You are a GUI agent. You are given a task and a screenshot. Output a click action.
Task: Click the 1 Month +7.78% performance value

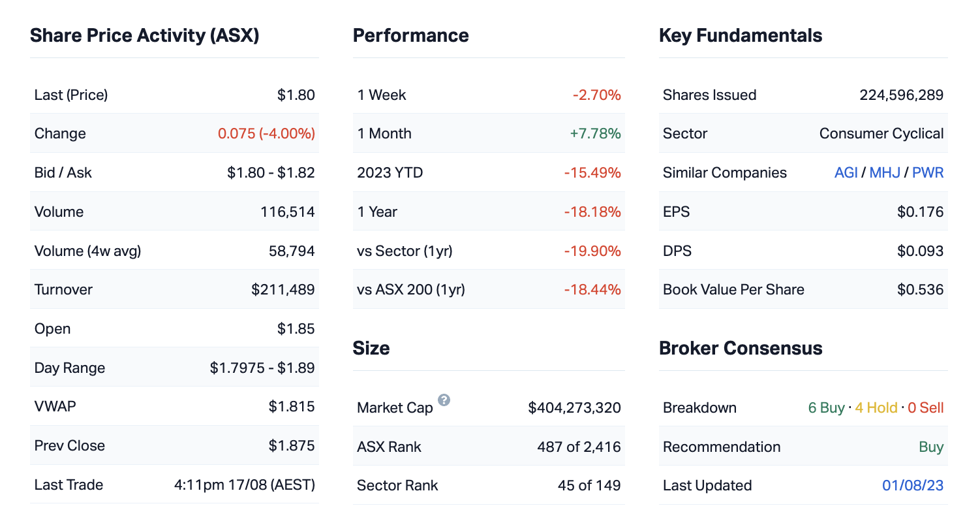595,133
